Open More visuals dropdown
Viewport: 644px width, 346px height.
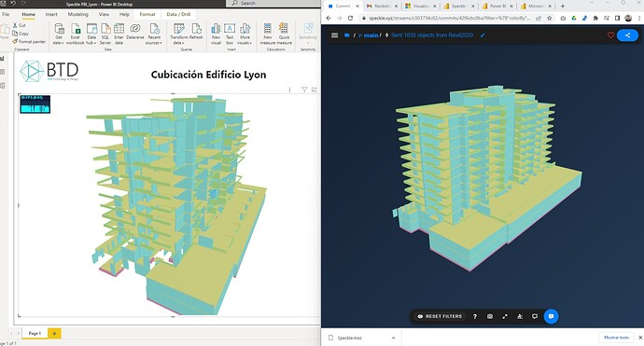pyautogui.click(x=245, y=34)
